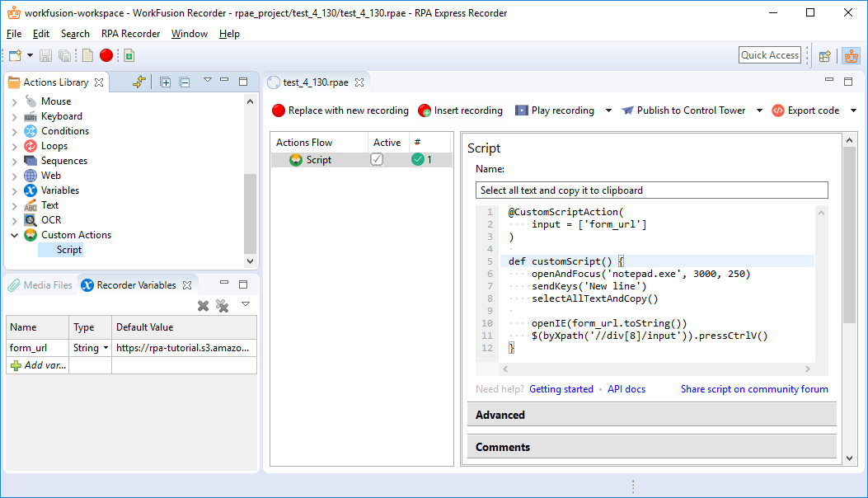The height and width of the screenshot is (498, 868).
Task: Click Export code button
Action: (806, 110)
